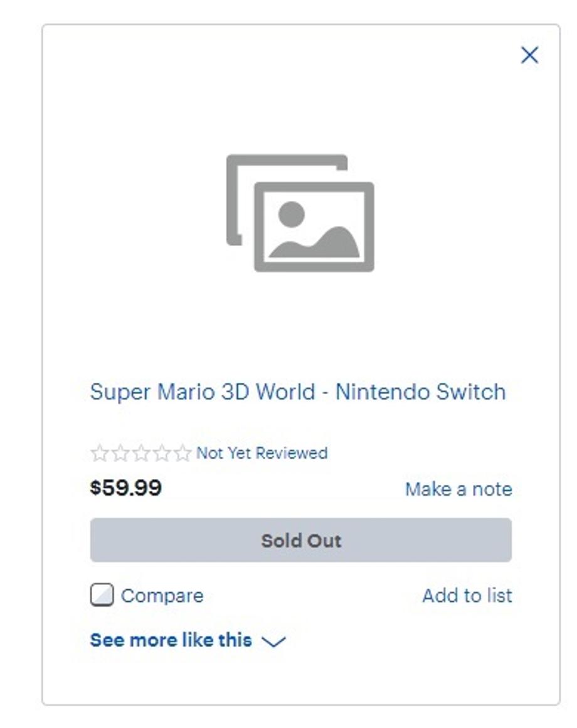Click the fifth rating star
The image size is (577, 728).
[x=183, y=453]
